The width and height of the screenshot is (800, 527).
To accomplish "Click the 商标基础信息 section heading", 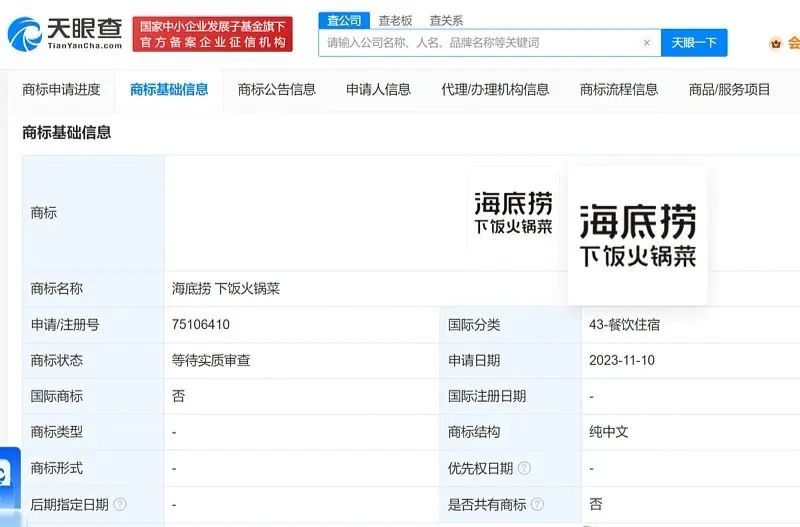I will pos(67,132).
